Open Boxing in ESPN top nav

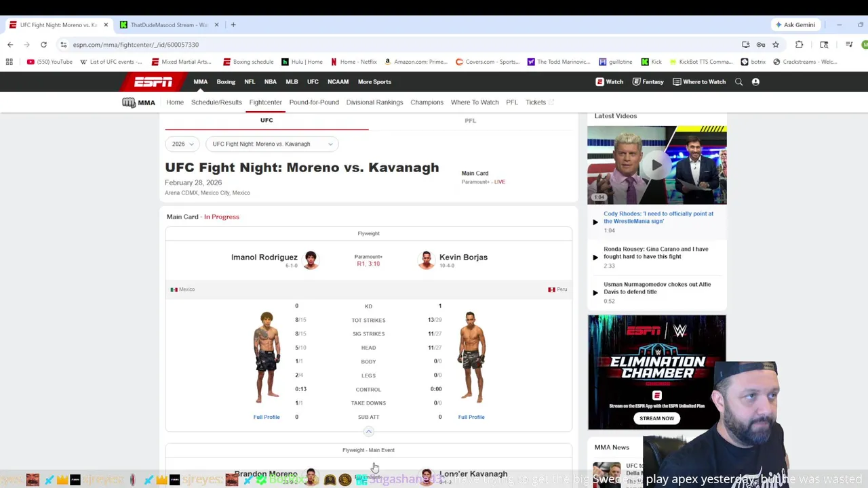[x=226, y=82]
